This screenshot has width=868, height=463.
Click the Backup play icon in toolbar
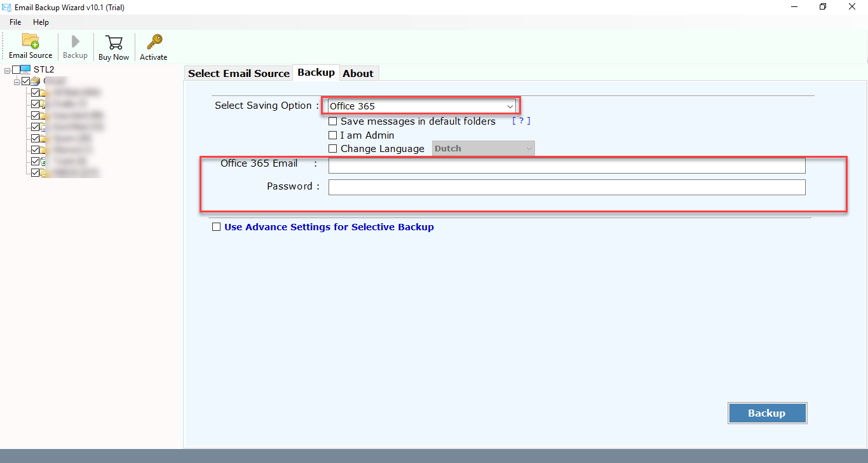(x=75, y=41)
